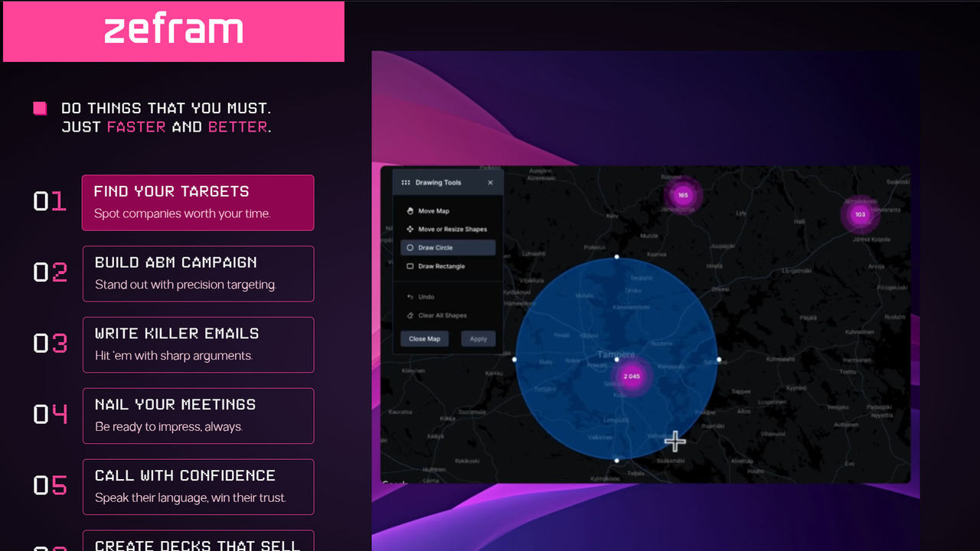
Task: Click the circle's center handle
Action: tap(616, 359)
